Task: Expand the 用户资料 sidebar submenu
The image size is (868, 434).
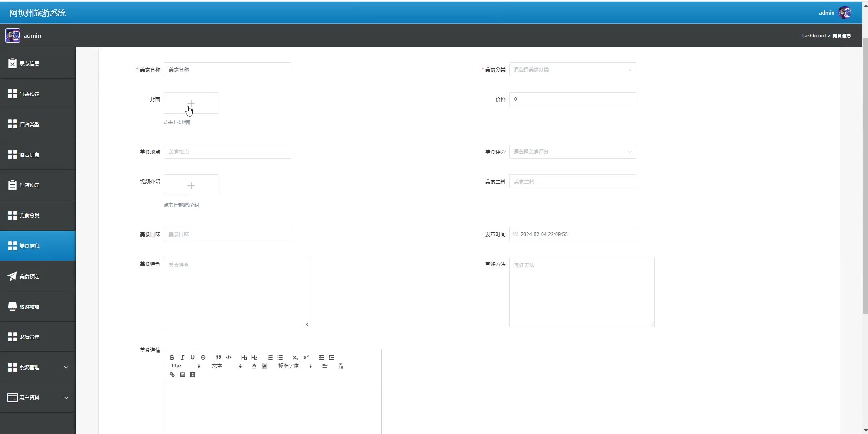Action: pyautogui.click(x=38, y=397)
